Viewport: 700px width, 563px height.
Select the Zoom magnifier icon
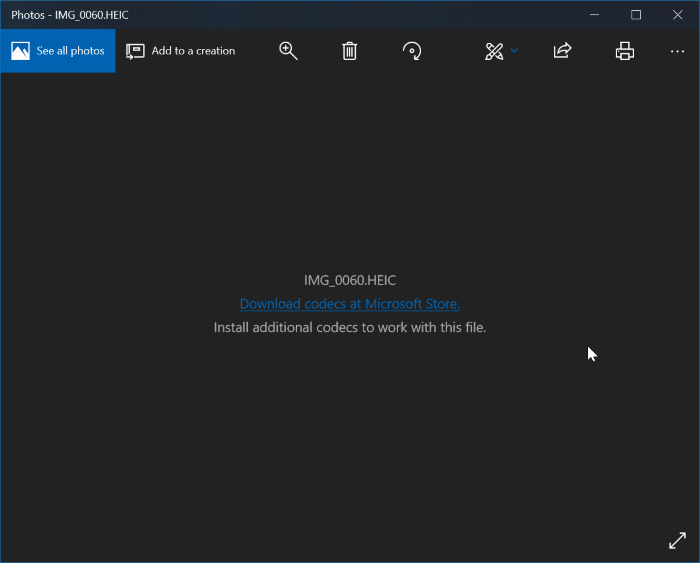[288, 51]
